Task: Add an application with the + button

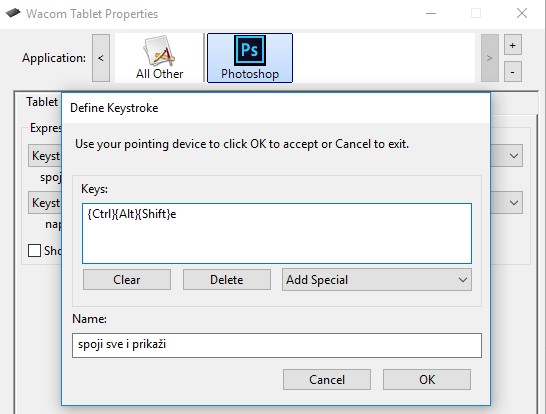Action: (x=513, y=45)
